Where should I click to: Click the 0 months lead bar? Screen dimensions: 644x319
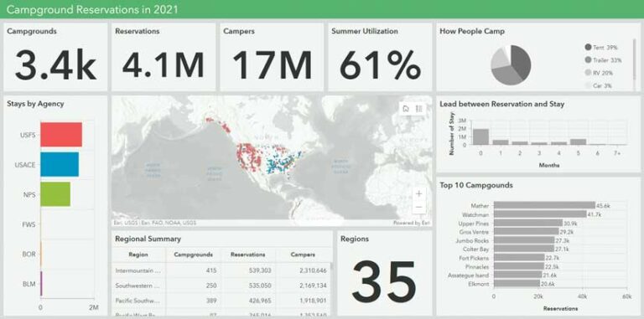480,137
